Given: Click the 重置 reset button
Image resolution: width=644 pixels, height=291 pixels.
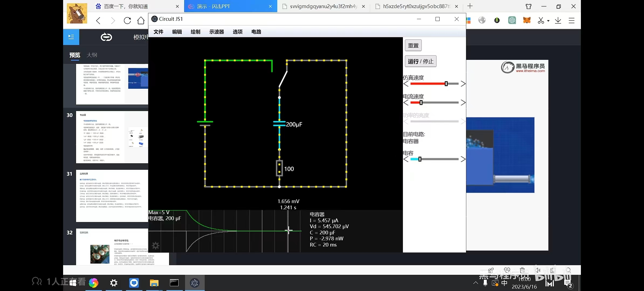Looking at the screenshot, I should [413, 45].
